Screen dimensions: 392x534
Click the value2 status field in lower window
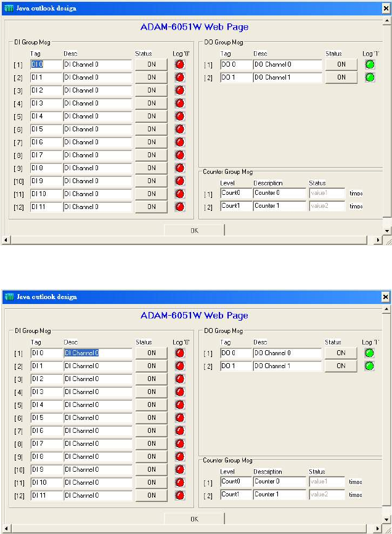coord(327,495)
